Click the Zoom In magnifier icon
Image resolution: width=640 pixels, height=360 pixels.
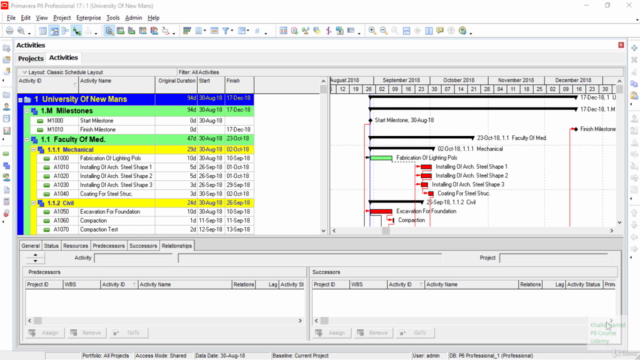[372, 31]
